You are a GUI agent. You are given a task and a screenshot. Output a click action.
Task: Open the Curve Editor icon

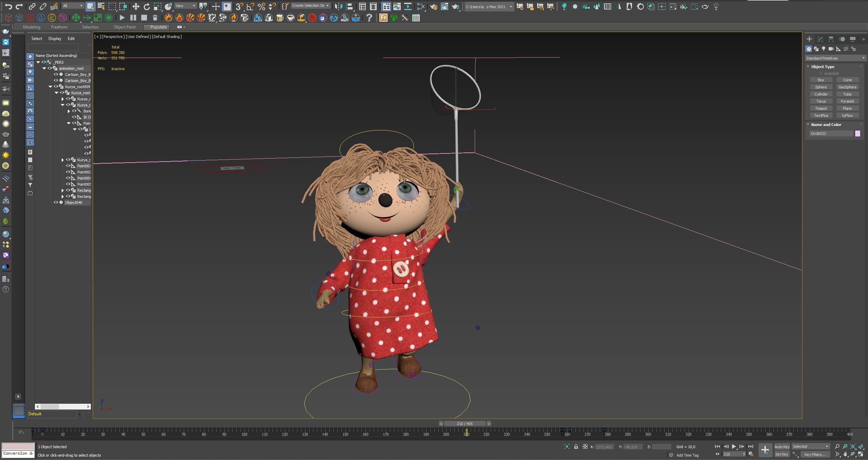click(397, 6)
